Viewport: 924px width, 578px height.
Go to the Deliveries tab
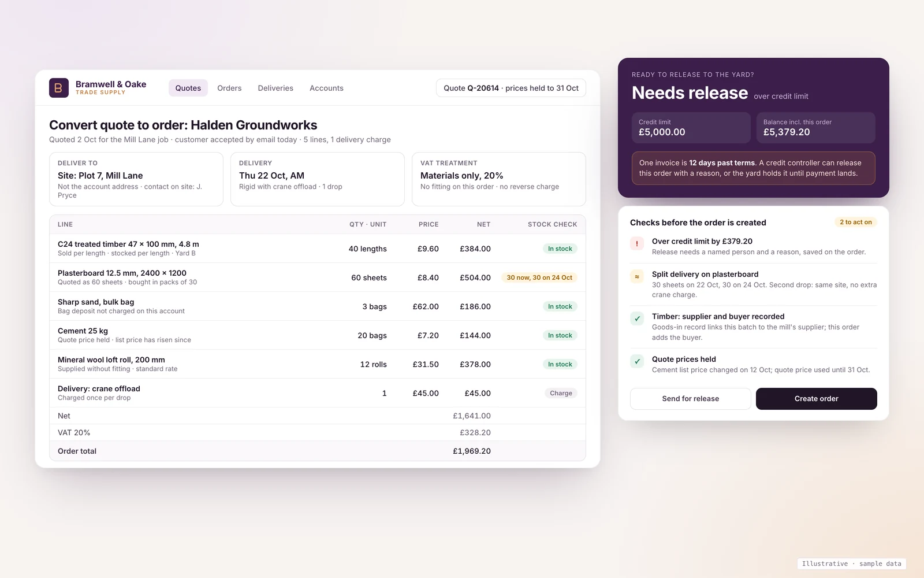(x=275, y=88)
